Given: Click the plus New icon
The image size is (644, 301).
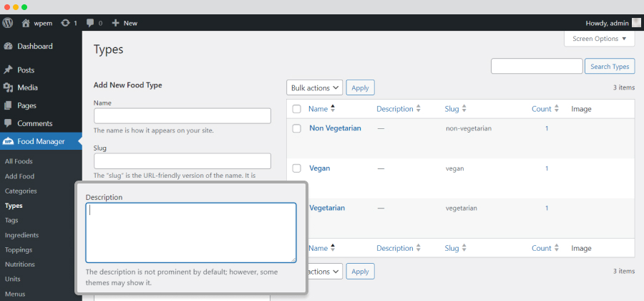Looking at the screenshot, I should [x=115, y=23].
